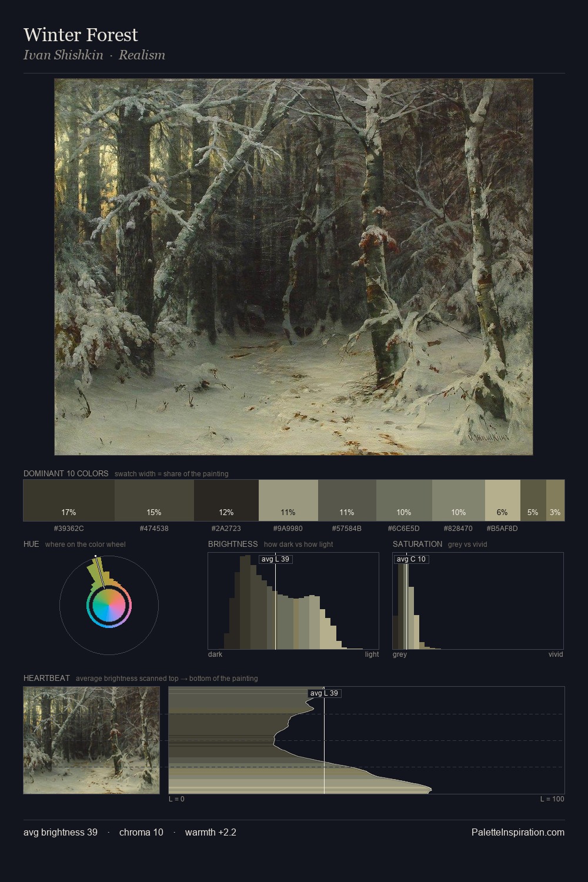Image resolution: width=588 pixels, height=882 pixels.
Task: Select the 17% swatch for #39362C
Action: tap(69, 500)
